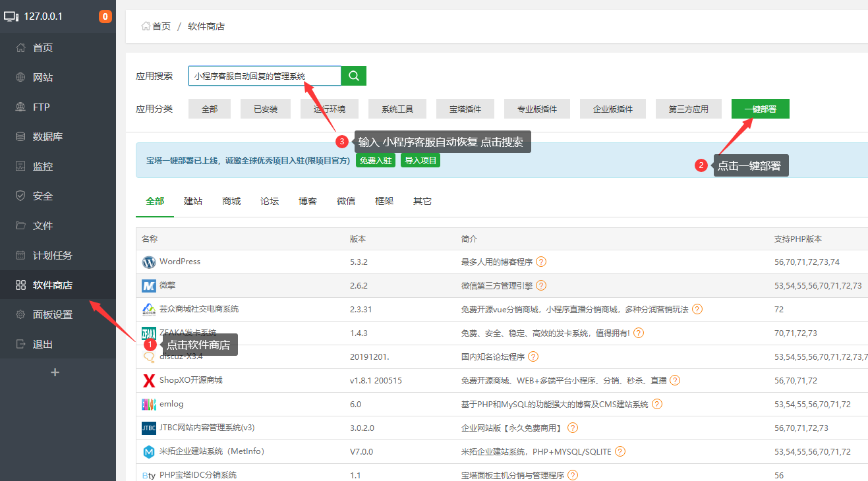Click 退出 in the sidebar
The image size is (868, 481).
pos(58,344)
